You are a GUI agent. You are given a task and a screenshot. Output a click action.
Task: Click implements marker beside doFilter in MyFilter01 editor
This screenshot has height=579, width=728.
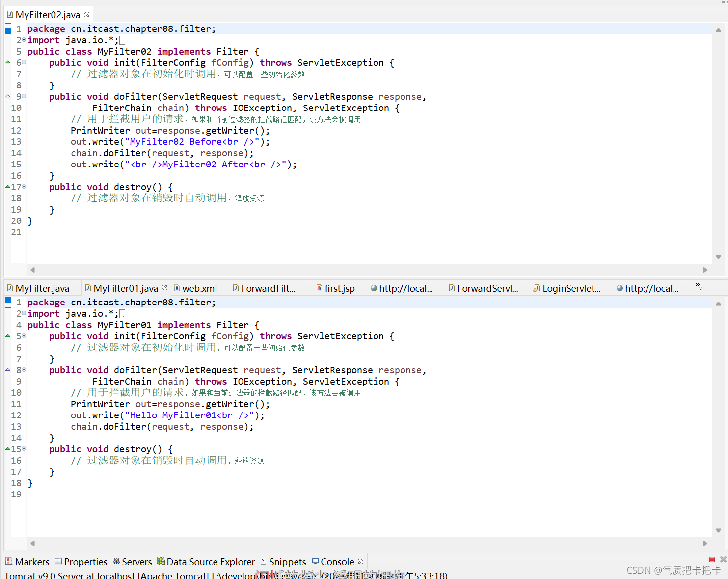8,370
